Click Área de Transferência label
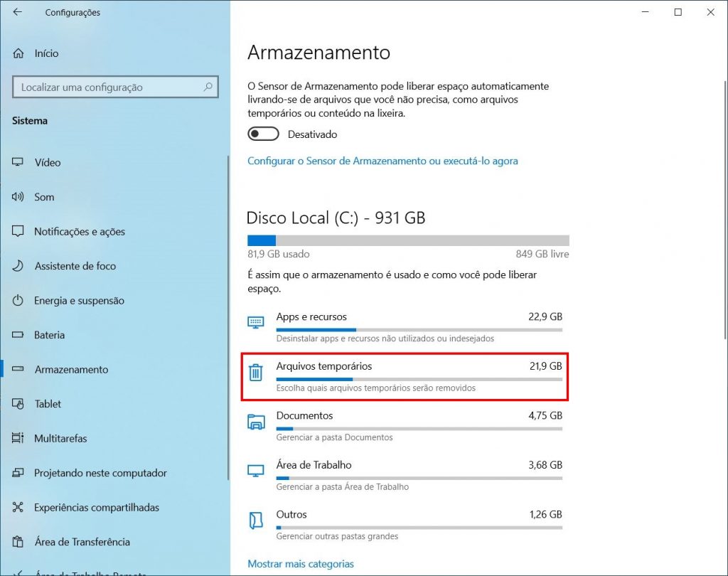The height and width of the screenshot is (576, 728). (x=82, y=542)
